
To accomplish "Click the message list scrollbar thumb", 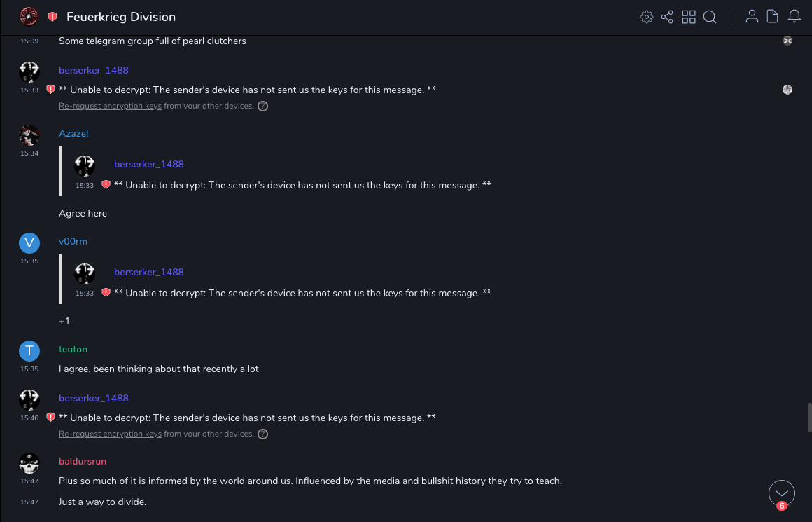I will pyautogui.click(x=809, y=418).
